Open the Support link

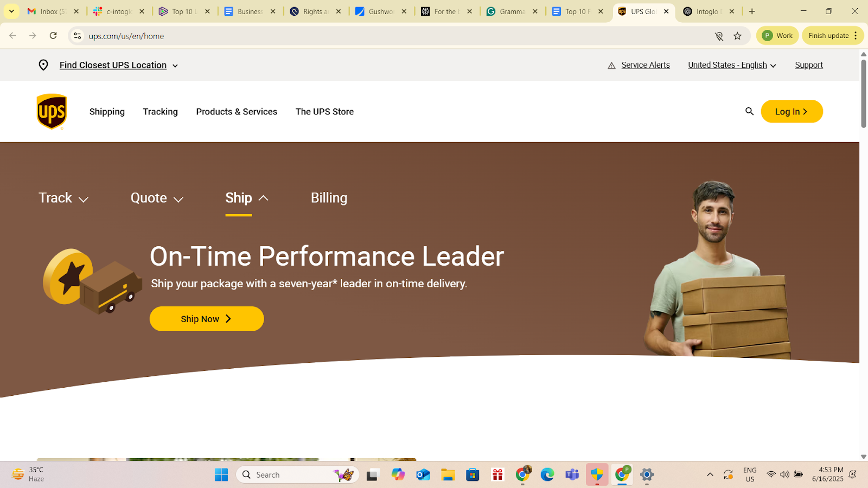click(x=809, y=65)
